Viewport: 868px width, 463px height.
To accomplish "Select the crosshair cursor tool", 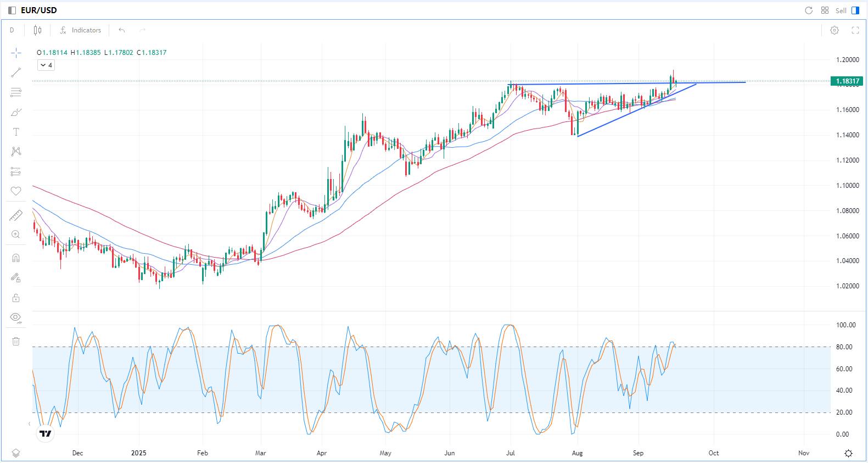I will click(x=16, y=53).
